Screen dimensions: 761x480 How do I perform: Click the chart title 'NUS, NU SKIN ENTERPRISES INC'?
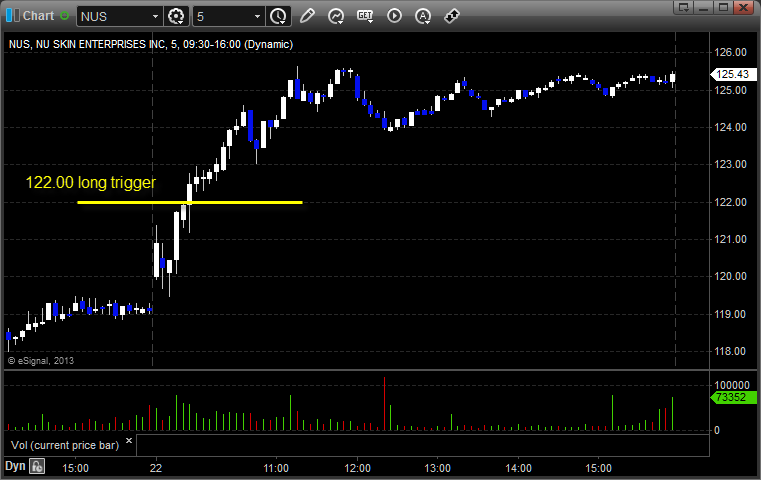pos(87,44)
